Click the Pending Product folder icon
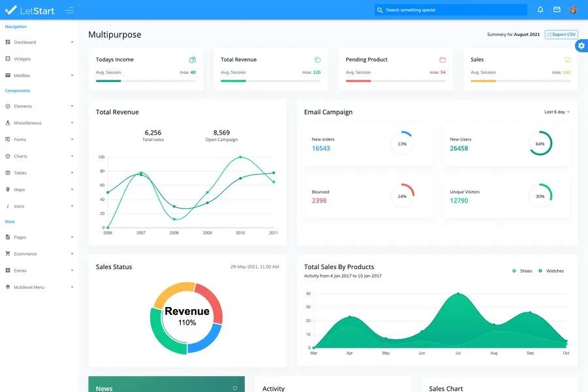This screenshot has height=392, width=588. [x=442, y=59]
